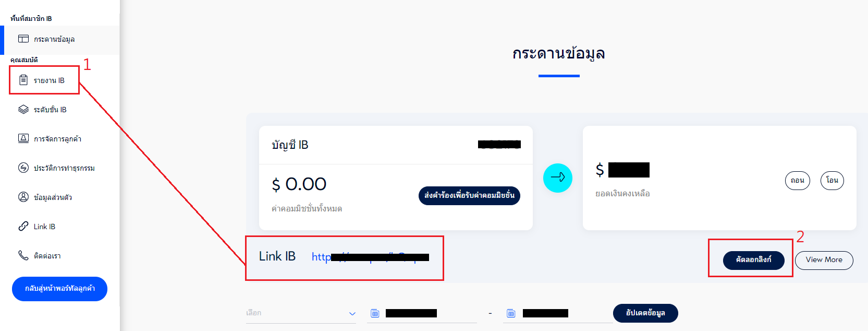Click the ถอน withdraw button

point(797,181)
